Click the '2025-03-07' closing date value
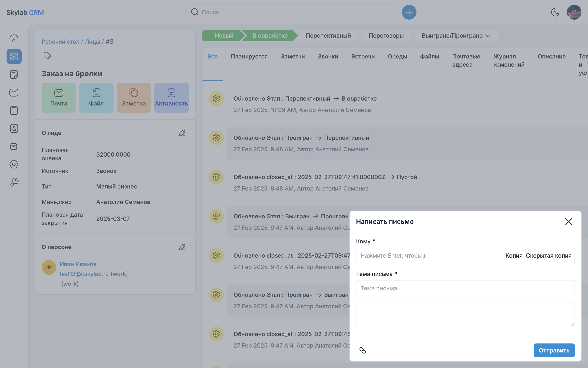The width and height of the screenshot is (588, 368). tap(113, 219)
